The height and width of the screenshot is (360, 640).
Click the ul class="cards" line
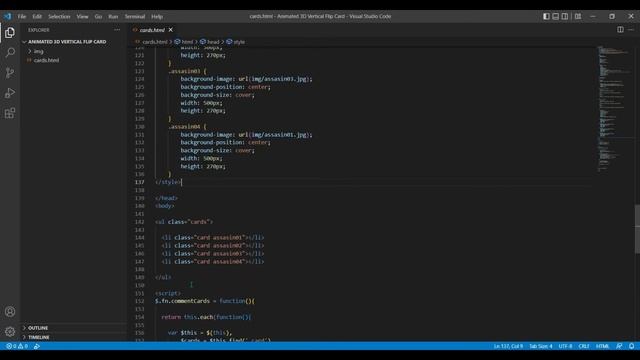[x=184, y=222]
